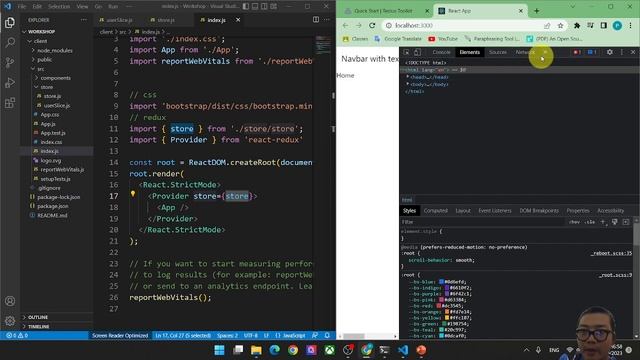Split the VS Code editor right
Image resolution: width=640 pixels, height=360 pixels.
tap(316, 20)
